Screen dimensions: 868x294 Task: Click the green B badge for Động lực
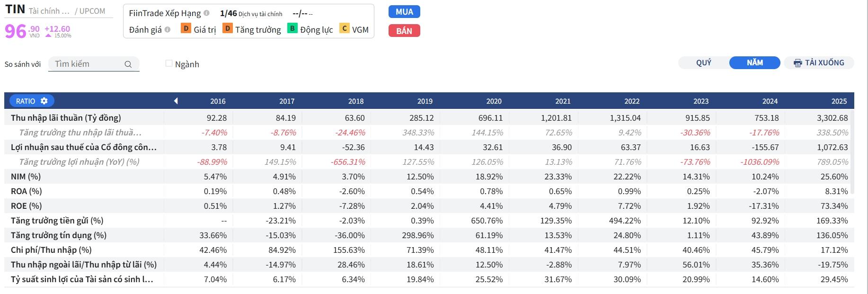tap(292, 29)
